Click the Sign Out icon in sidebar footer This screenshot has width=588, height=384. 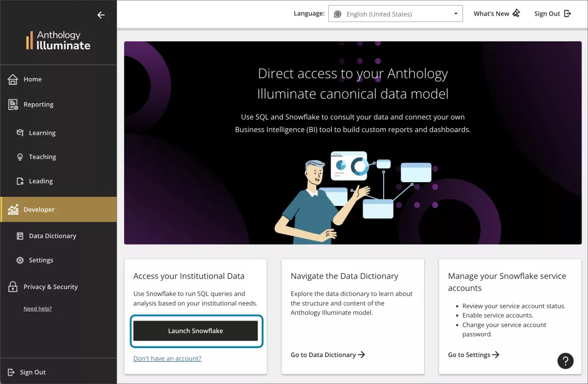11,372
